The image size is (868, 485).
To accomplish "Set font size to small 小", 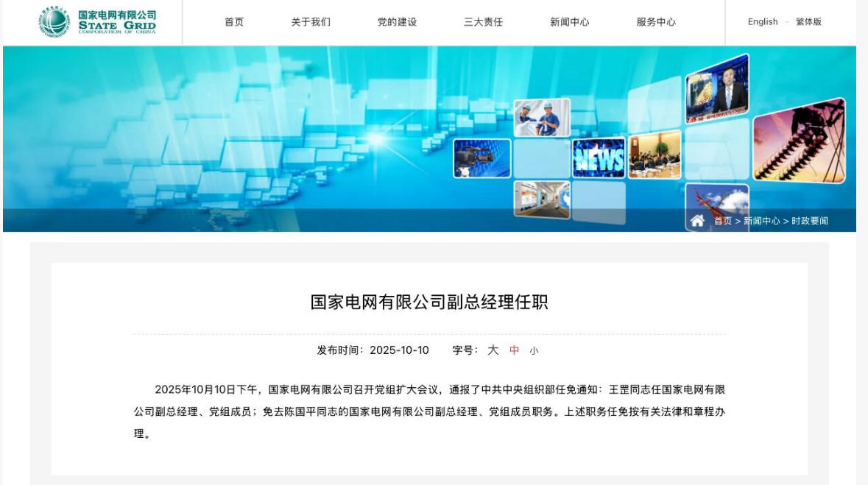I will (534, 351).
